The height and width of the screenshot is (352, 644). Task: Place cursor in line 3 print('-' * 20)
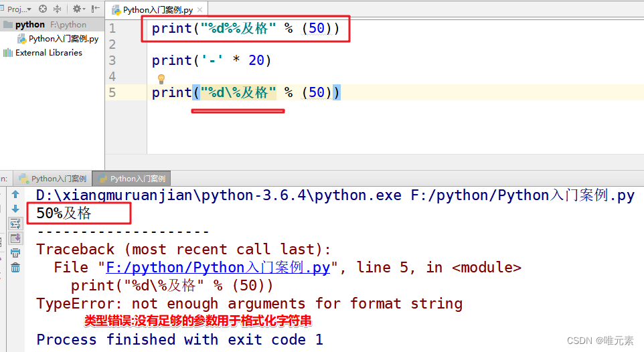point(212,60)
